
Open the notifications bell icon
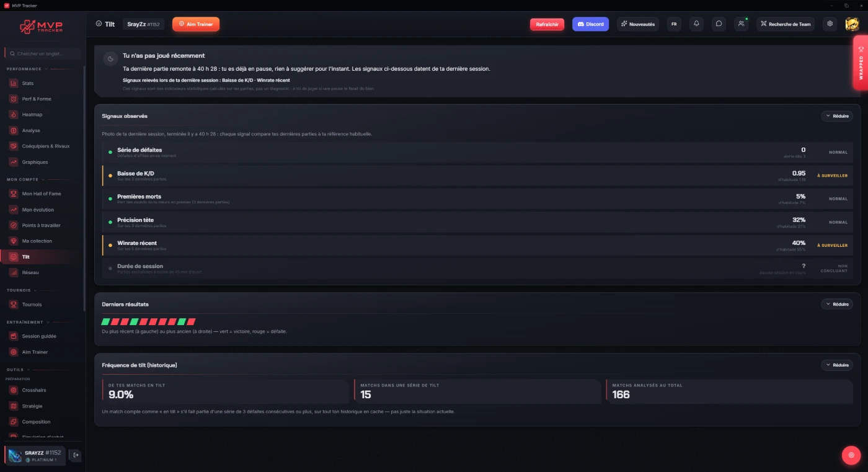tap(696, 24)
